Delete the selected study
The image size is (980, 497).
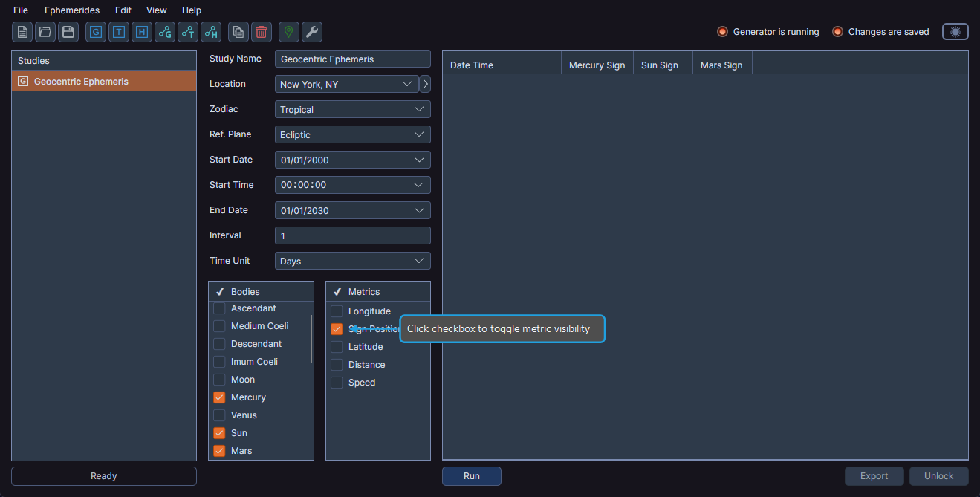click(x=260, y=32)
